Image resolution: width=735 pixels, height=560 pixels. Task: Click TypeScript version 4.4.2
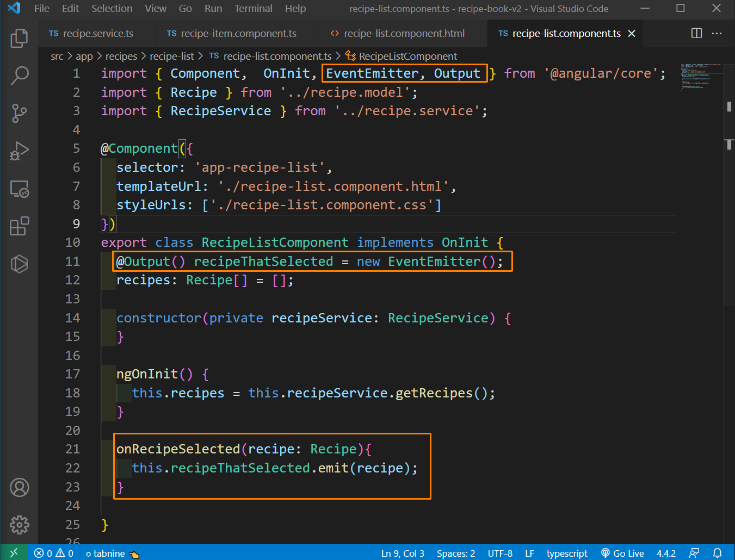pos(666,553)
